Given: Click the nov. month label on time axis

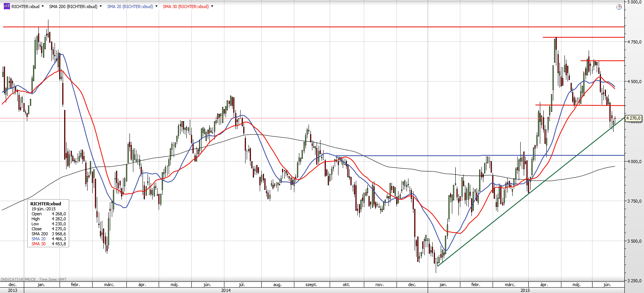Looking at the screenshot, I should pos(380,285).
